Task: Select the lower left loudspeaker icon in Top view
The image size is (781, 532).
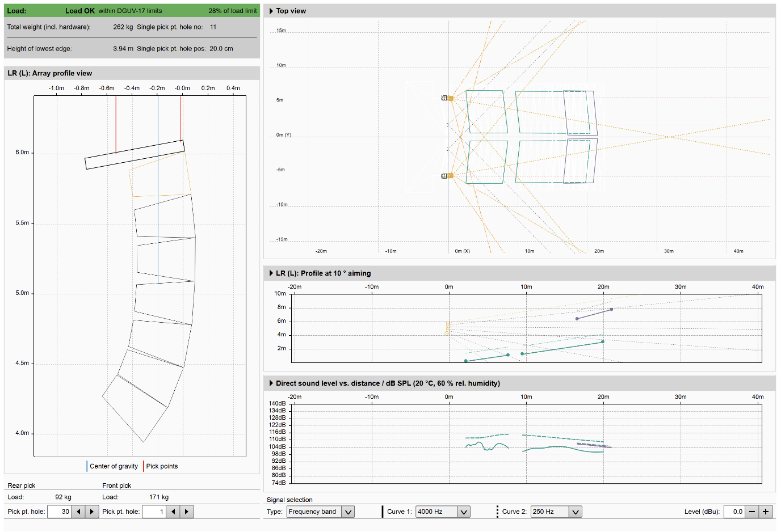Action: point(447,176)
